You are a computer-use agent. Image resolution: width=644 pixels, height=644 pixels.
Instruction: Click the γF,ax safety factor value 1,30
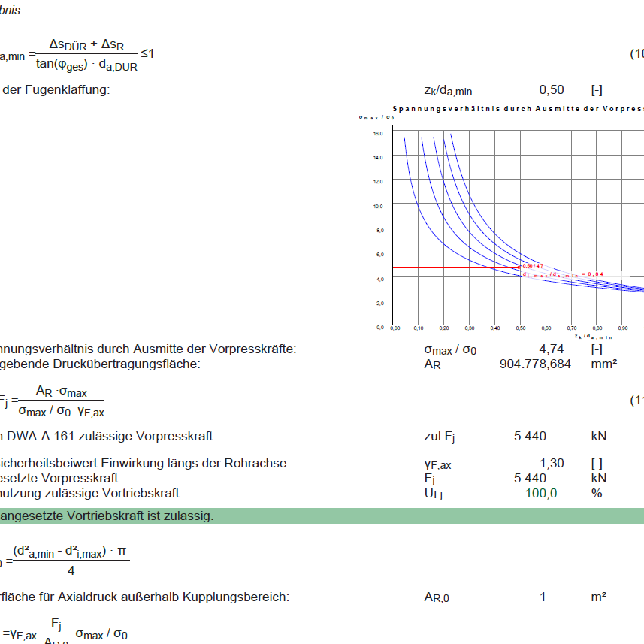click(x=551, y=464)
